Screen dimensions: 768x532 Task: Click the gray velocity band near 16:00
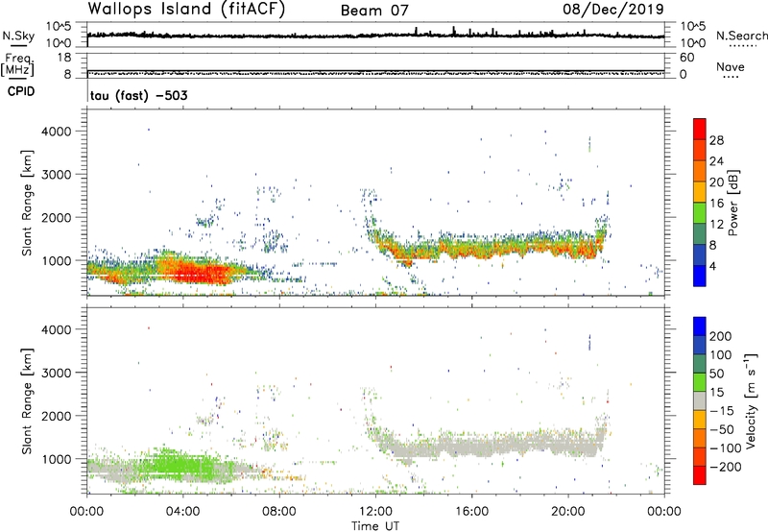point(472,447)
